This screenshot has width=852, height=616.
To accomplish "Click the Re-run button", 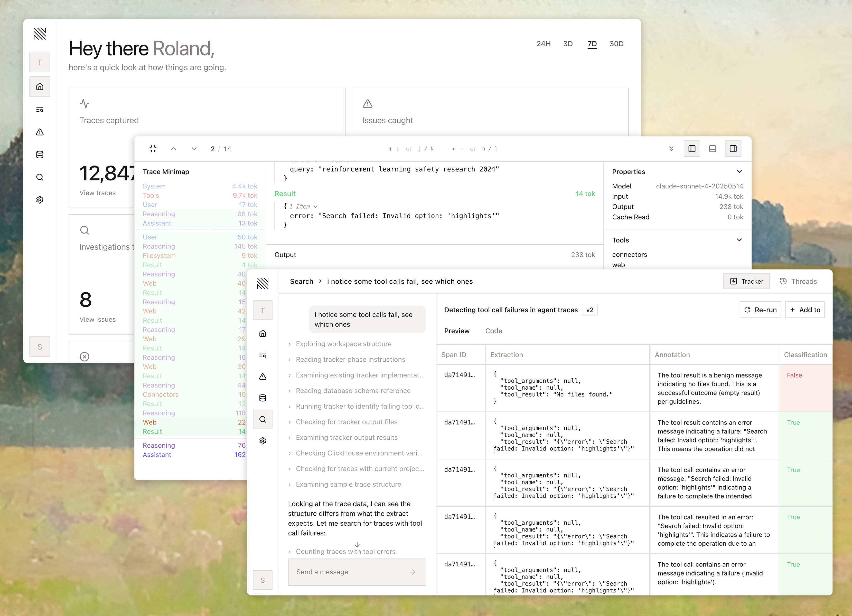I will 760,309.
